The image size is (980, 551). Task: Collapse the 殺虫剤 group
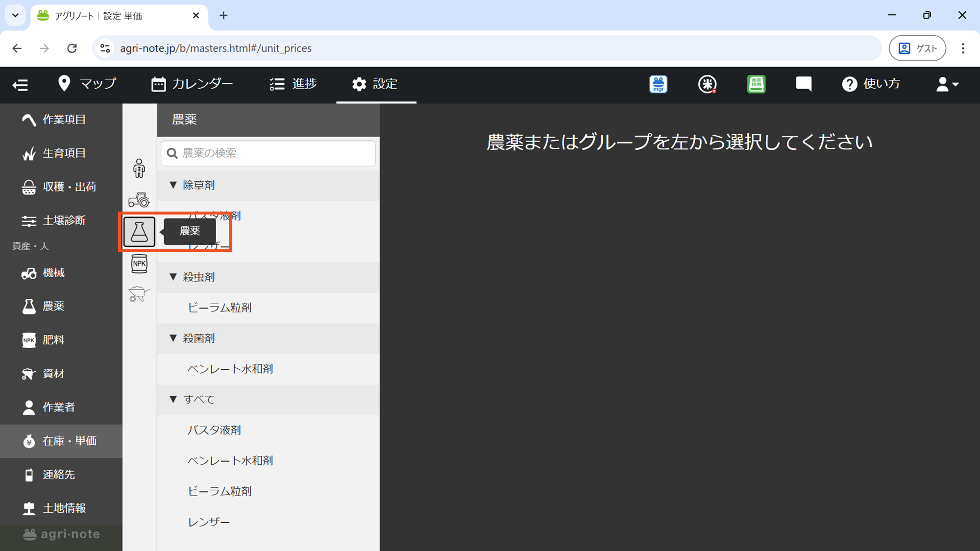[x=268, y=277]
